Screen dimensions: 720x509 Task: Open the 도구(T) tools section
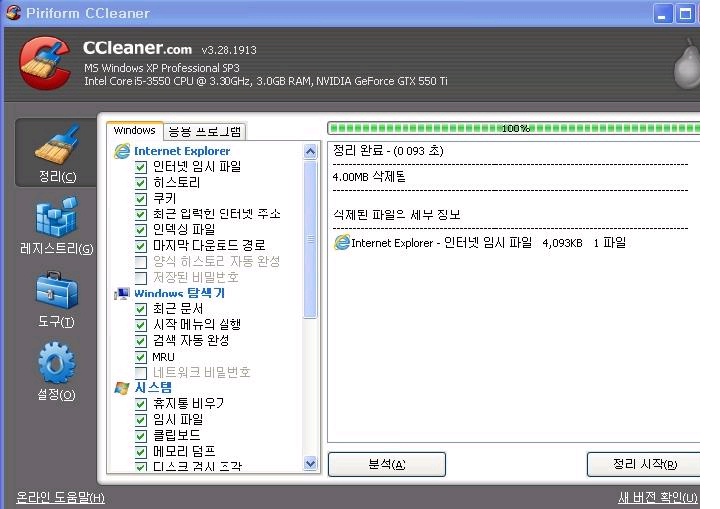56,300
